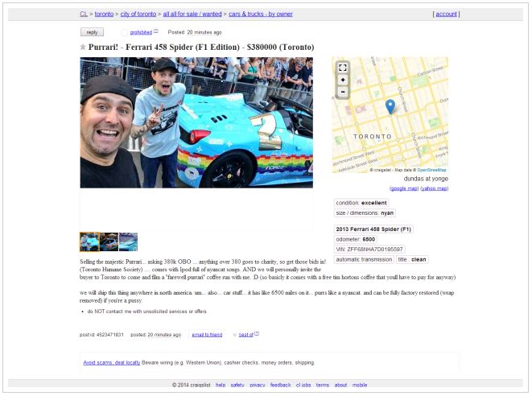Select the first selfie thumbnail

tap(89, 242)
